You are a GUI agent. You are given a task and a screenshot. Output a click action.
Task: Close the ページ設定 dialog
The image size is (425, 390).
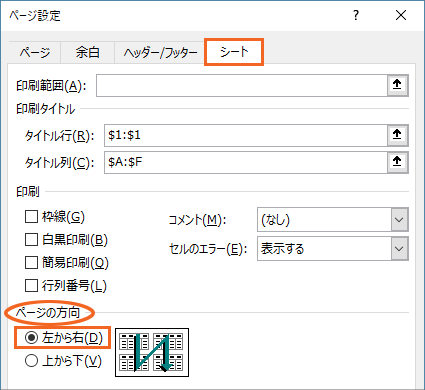tap(401, 15)
